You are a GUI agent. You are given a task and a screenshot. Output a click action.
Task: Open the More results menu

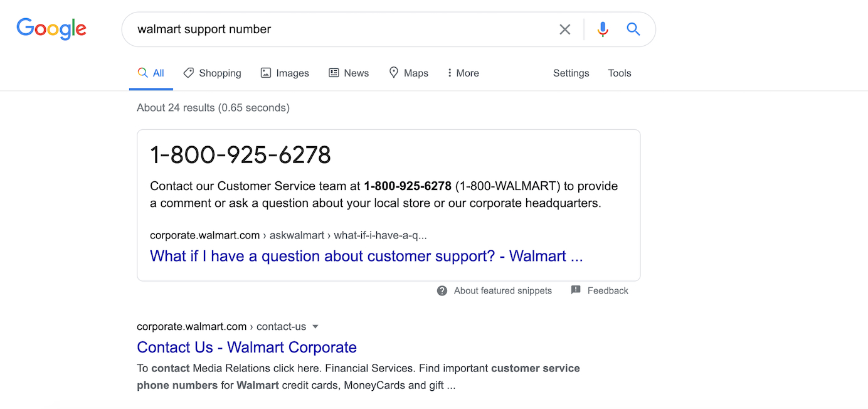(x=463, y=73)
